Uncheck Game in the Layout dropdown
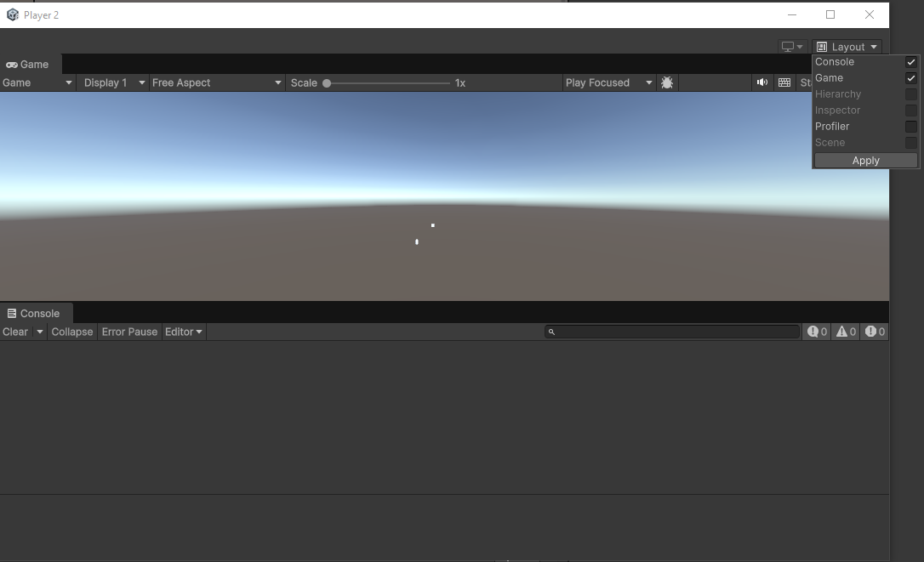Screen dimensions: 924x562 (x=910, y=77)
